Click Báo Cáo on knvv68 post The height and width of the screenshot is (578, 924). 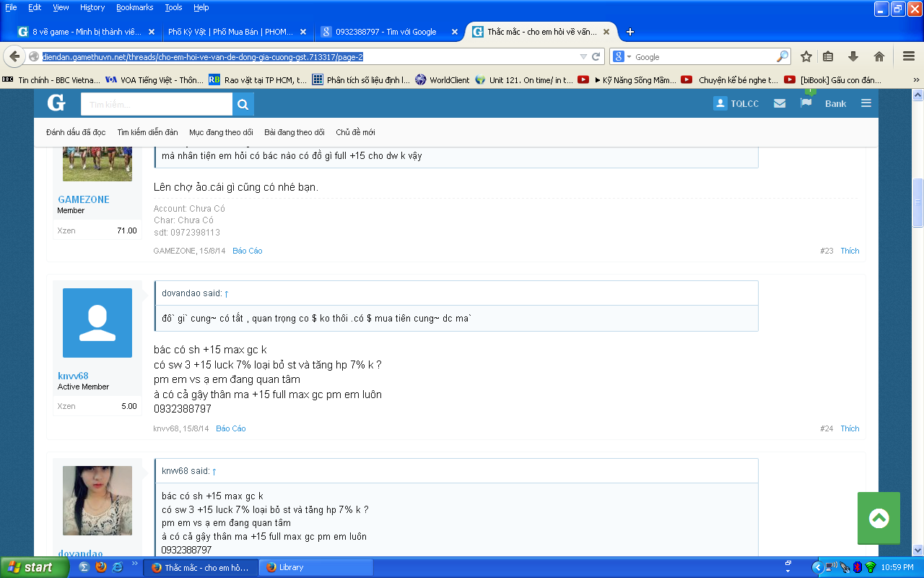click(x=231, y=428)
